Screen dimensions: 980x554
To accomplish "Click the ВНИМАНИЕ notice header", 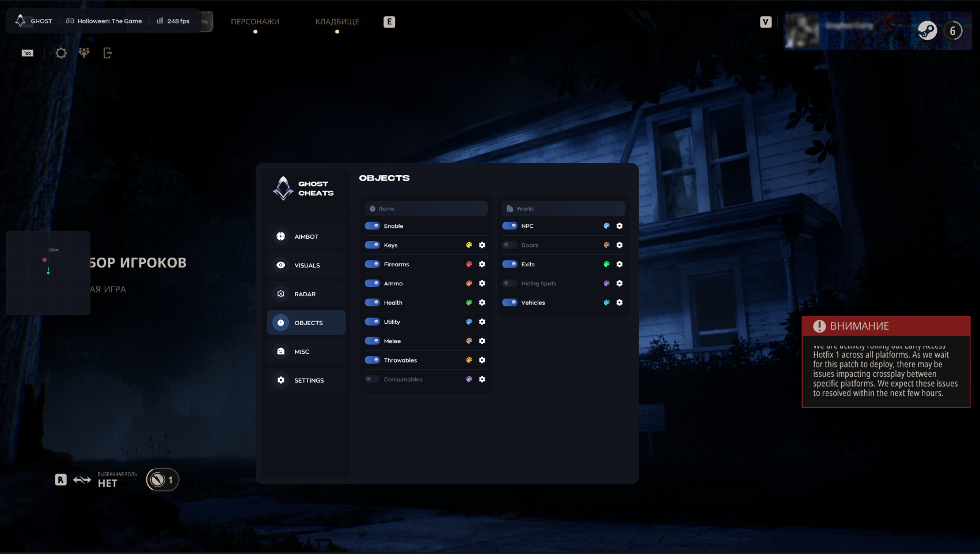I will pos(886,326).
